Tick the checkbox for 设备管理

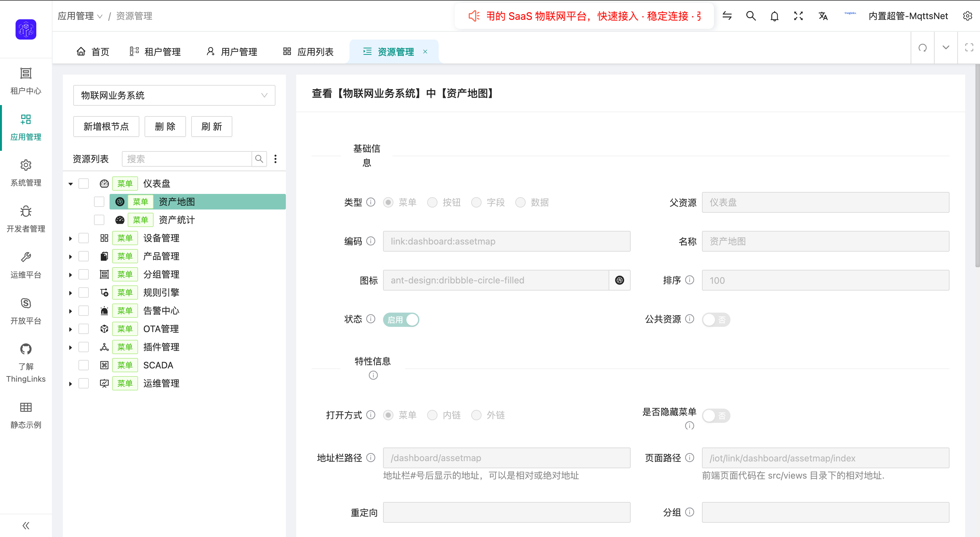84,238
